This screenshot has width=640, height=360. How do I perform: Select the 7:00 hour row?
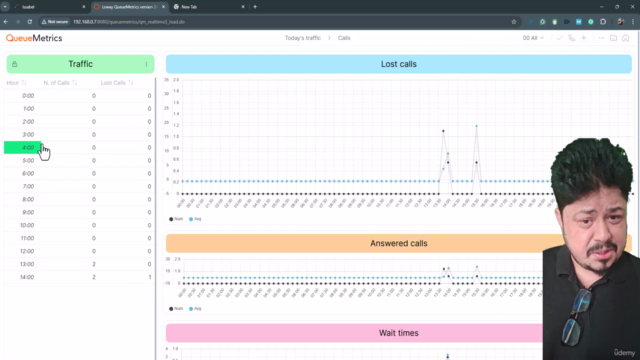coord(78,186)
